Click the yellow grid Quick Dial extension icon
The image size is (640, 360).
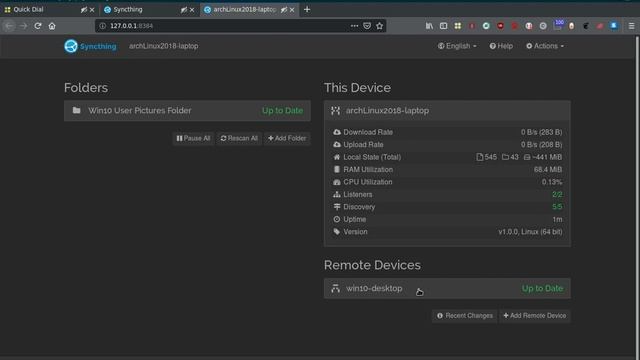tap(458, 26)
